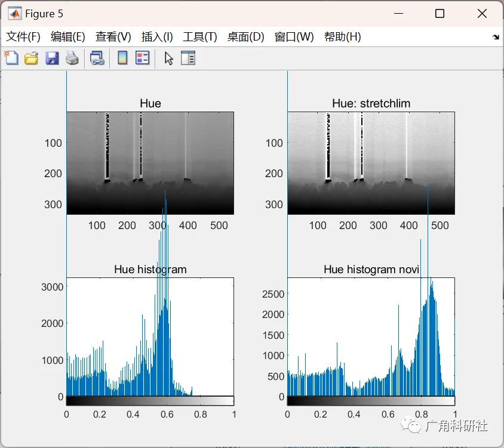Click the 'Hue histogram' title text
Viewport: 504px width, 448px height.
click(150, 269)
